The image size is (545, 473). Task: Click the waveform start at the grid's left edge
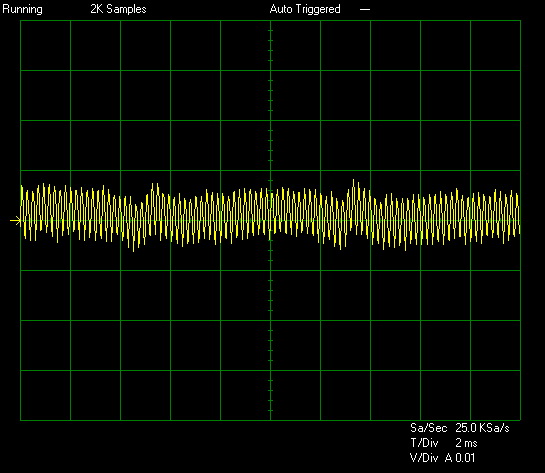click(22, 205)
